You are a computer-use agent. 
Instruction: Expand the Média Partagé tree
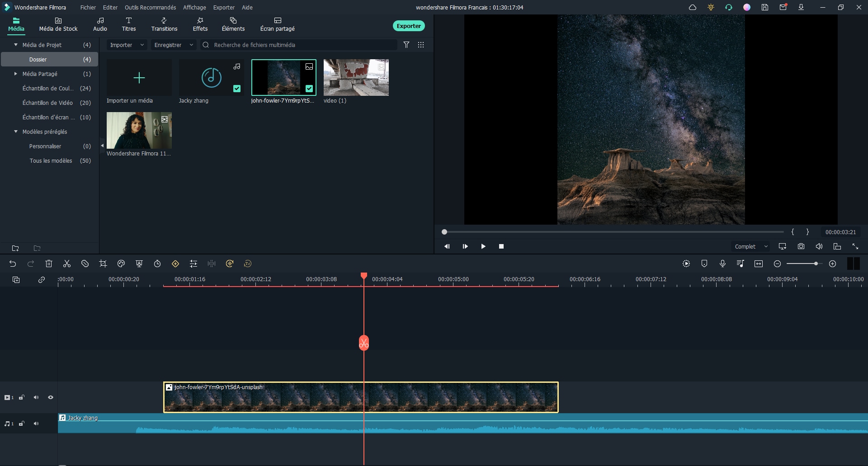pyautogui.click(x=16, y=74)
